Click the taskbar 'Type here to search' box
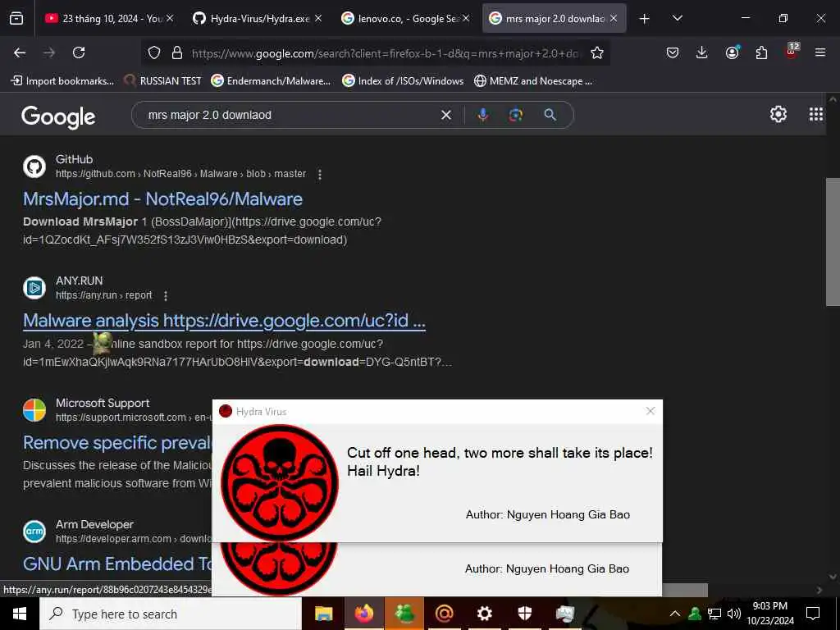Viewport: 840px width, 630px height. click(171, 614)
